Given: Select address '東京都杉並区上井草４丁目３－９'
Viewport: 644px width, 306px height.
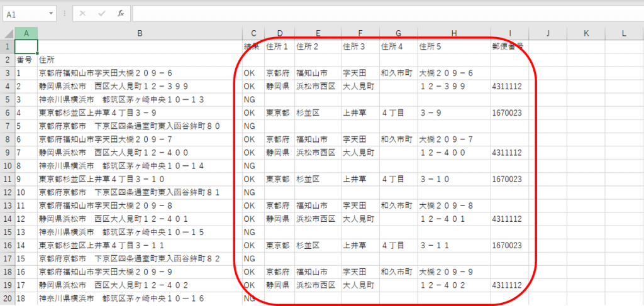Looking at the screenshot, I should tap(140, 113).
